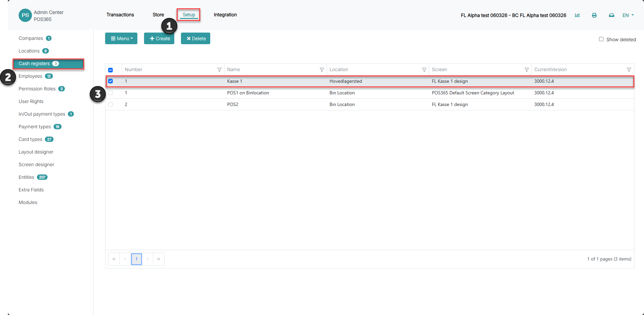Toggle the select-all checkbox in table header
The width and height of the screenshot is (644, 315).
click(x=110, y=70)
